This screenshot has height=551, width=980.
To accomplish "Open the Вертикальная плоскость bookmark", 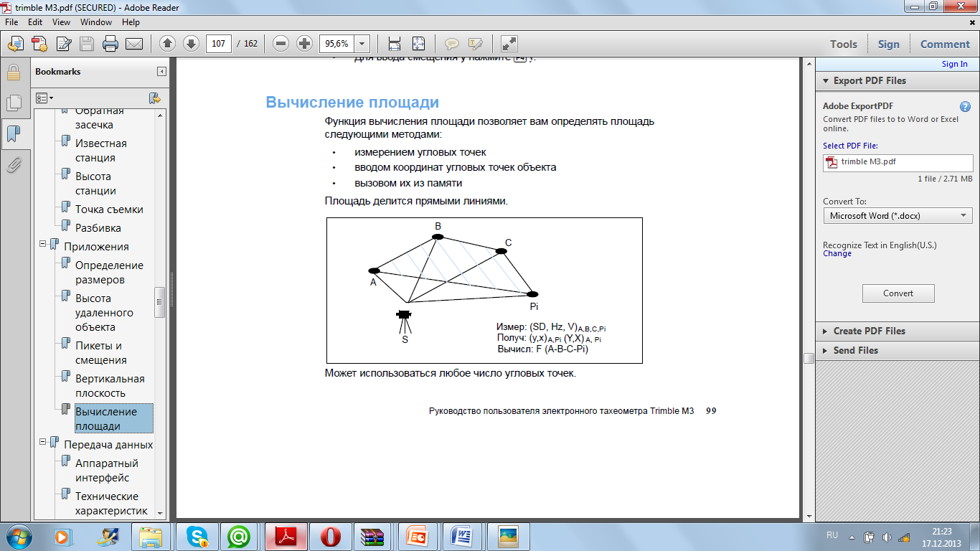I will (110, 386).
